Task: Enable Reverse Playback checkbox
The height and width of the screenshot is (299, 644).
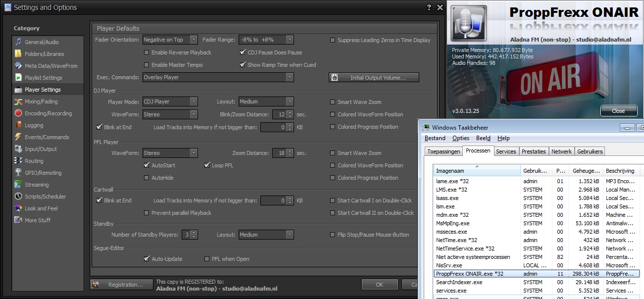Action: coord(147,52)
